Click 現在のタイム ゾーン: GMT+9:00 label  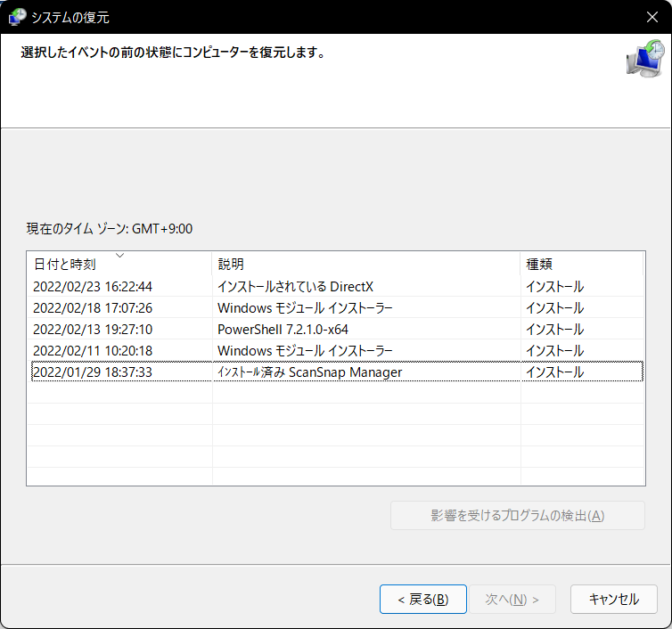pyautogui.click(x=110, y=228)
